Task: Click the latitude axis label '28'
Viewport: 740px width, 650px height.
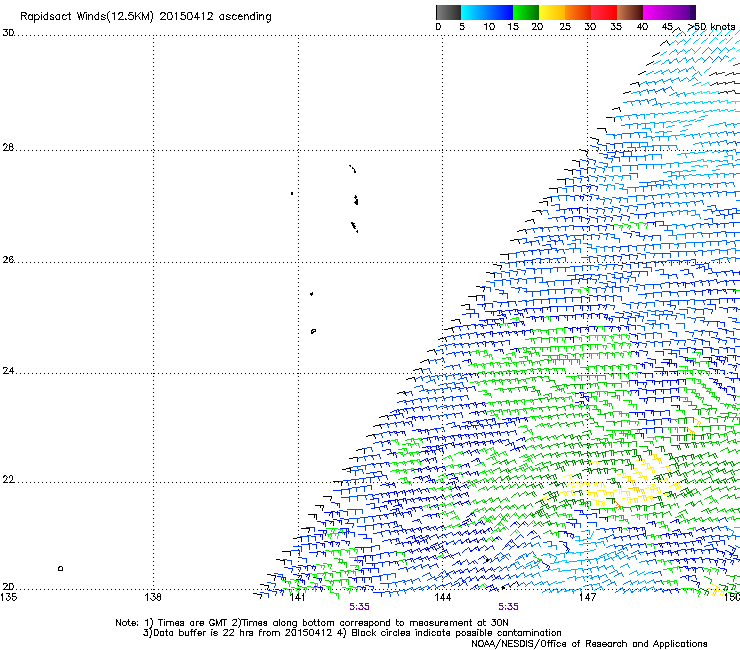Action: tap(8, 147)
